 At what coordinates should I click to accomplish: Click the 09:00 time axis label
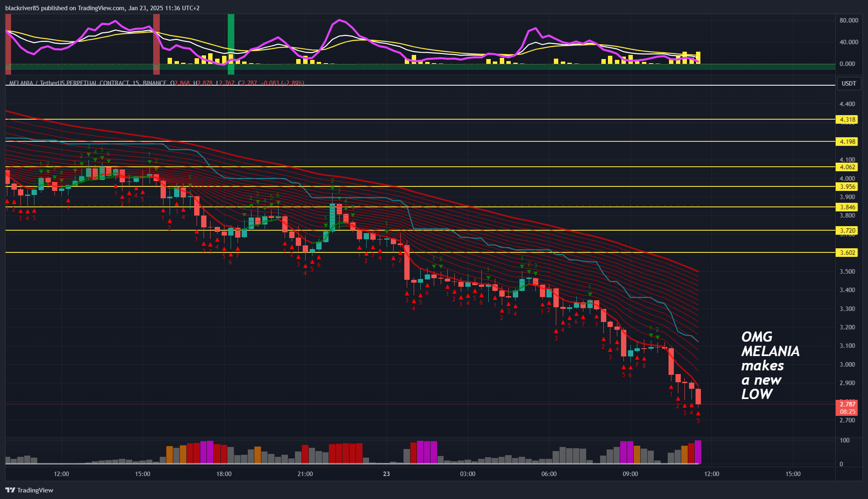click(x=630, y=474)
